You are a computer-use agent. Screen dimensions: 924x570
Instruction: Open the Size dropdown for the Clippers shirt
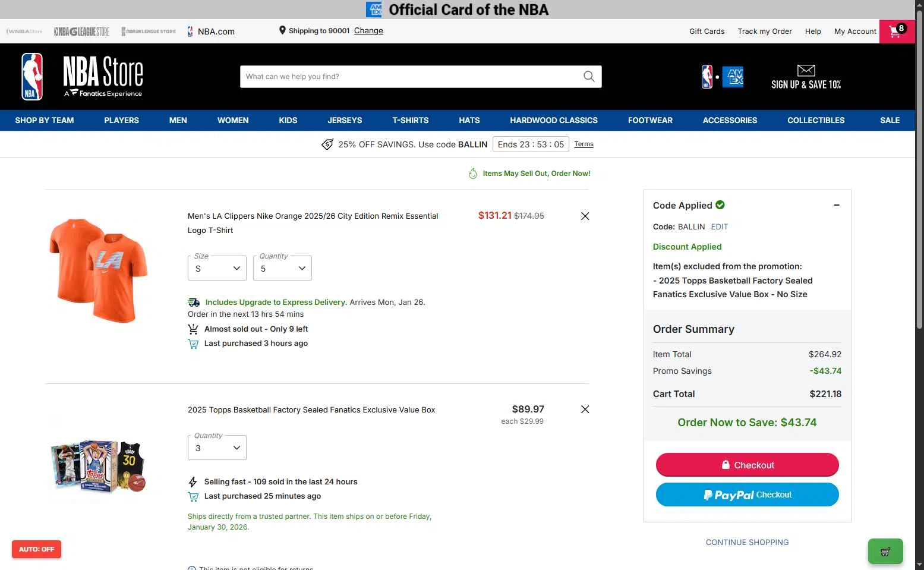tap(217, 268)
